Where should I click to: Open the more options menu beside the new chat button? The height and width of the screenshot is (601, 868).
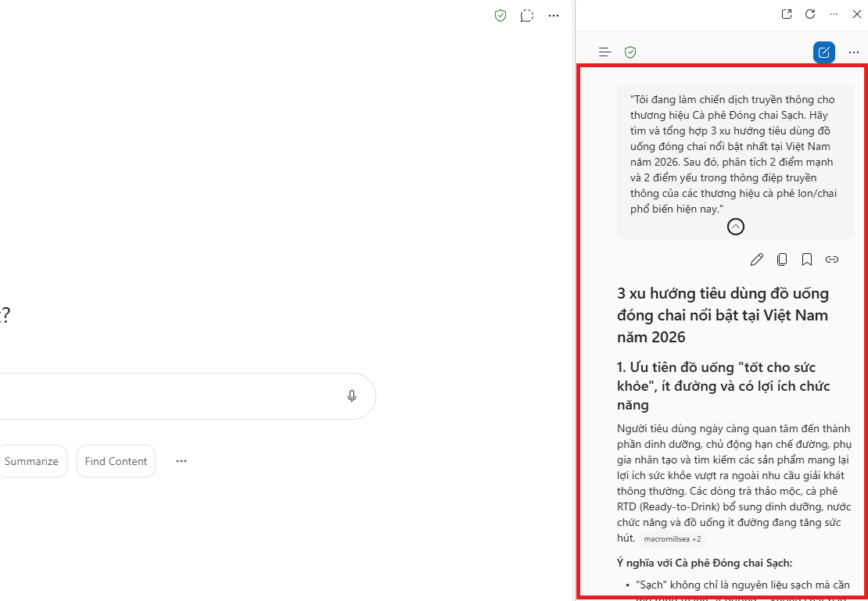[x=854, y=52]
